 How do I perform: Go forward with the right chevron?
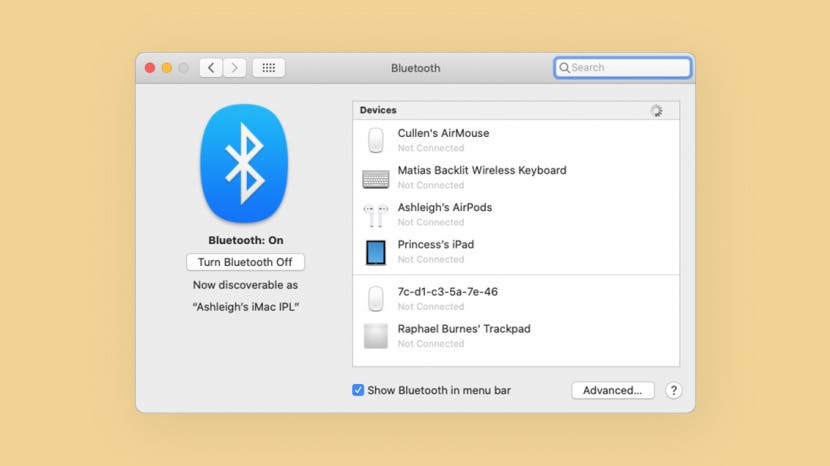235,68
